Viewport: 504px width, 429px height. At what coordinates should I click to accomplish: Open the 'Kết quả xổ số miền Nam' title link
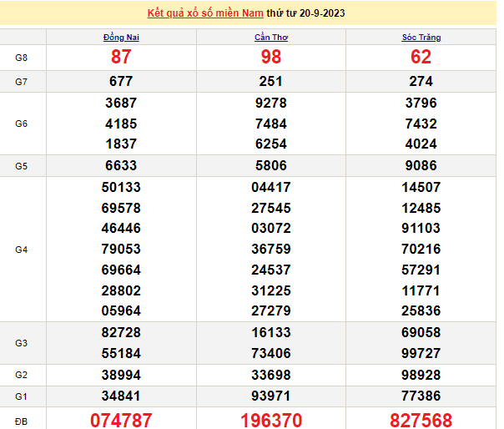tap(205, 13)
